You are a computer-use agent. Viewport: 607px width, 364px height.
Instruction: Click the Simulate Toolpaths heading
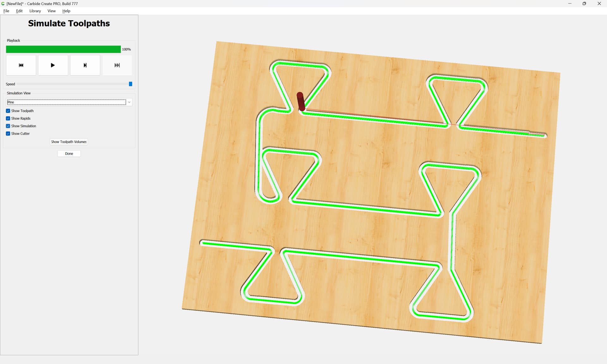coord(69,23)
